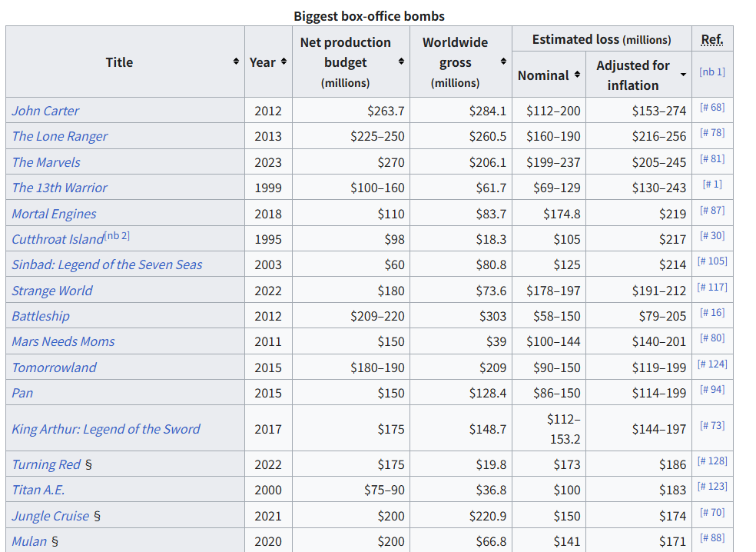Image resolution: width=756 pixels, height=552 pixels.
Task: Open Mars Needs Moms film link
Action: pyautogui.click(x=63, y=341)
